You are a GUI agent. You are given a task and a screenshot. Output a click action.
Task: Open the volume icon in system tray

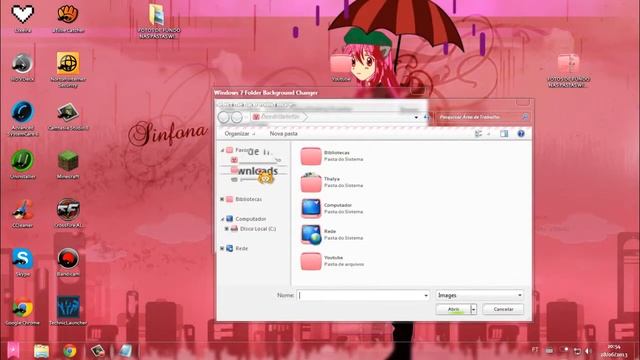tap(588, 351)
